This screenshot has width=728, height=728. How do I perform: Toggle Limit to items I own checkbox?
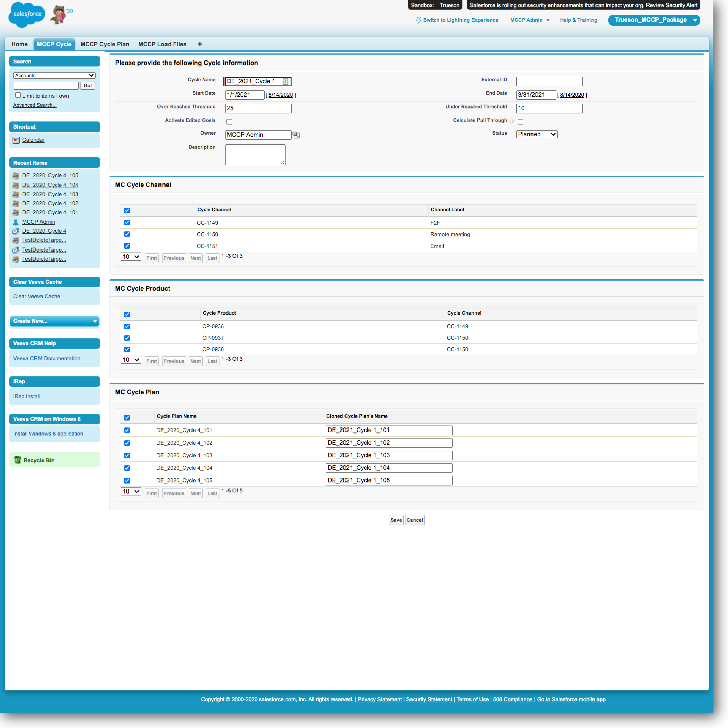pyautogui.click(x=18, y=95)
